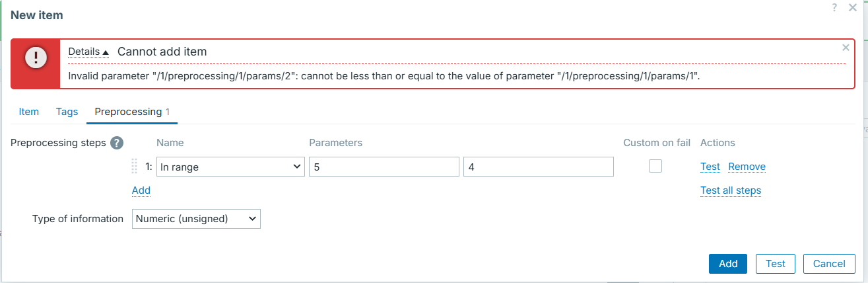Open the Tags tab
The height and width of the screenshot is (283, 868).
tap(67, 112)
